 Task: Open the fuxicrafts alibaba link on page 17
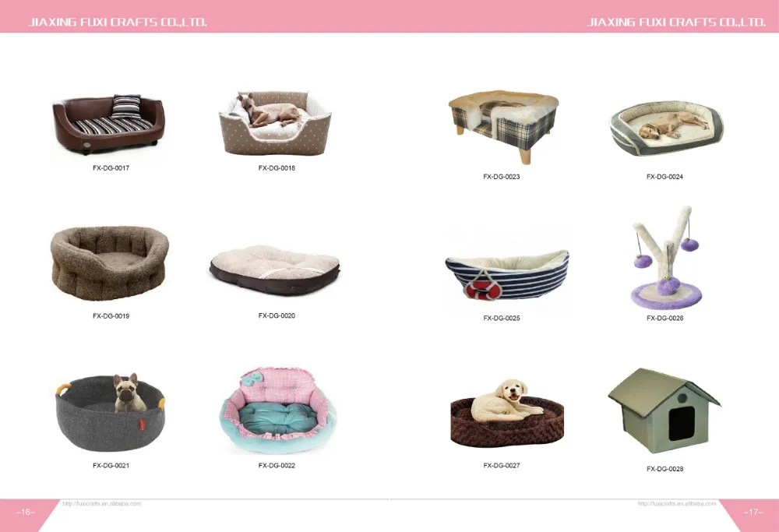[x=677, y=504]
